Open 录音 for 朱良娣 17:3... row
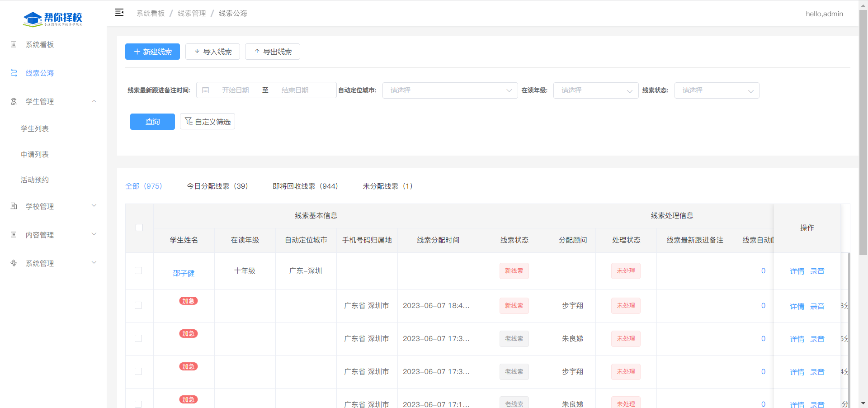The width and height of the screenshot is (868, 408). (817, 339)
